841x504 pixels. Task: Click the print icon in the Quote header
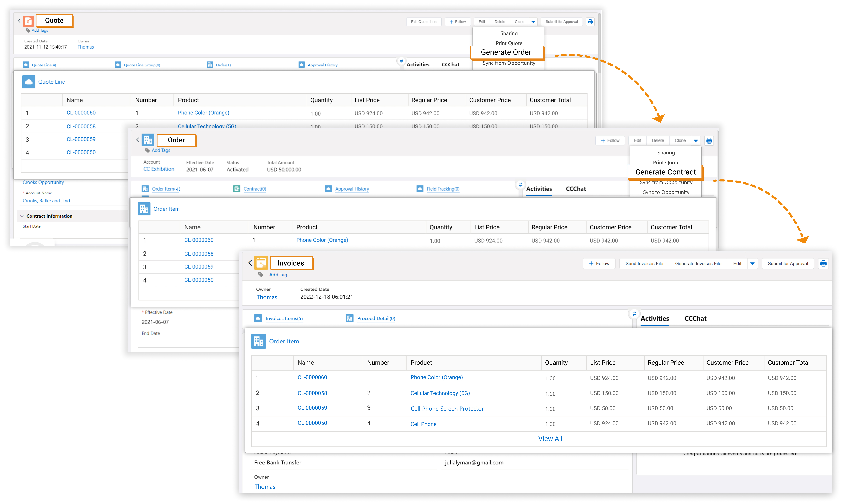pos(590,22)
